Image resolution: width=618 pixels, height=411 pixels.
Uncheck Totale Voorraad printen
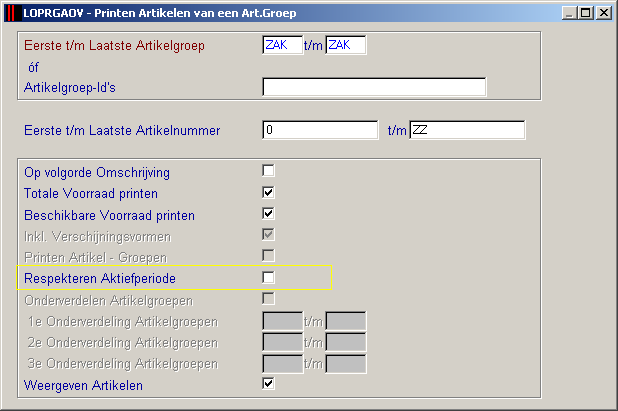(x=268, y=192)
